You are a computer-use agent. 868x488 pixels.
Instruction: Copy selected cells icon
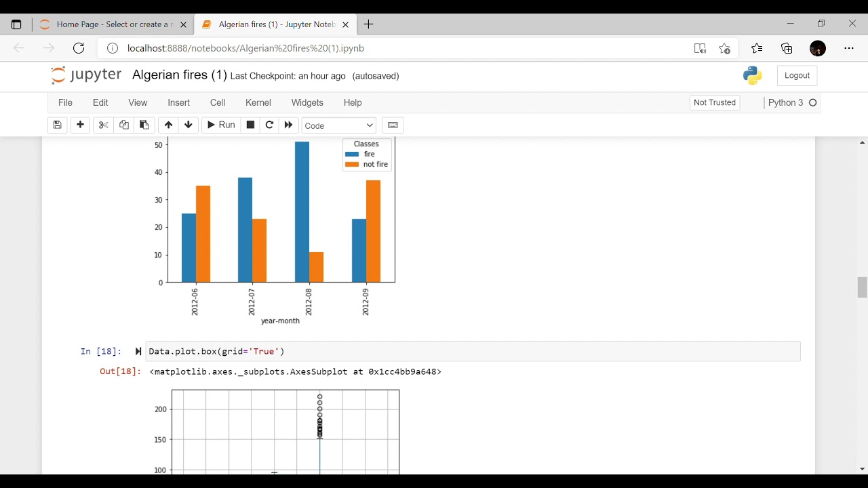[124, 125]
